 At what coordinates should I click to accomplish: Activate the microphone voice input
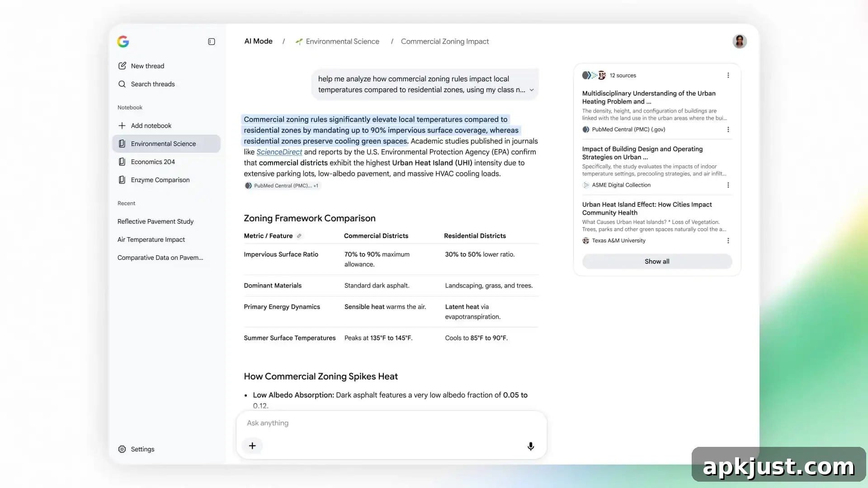[531, 446]
